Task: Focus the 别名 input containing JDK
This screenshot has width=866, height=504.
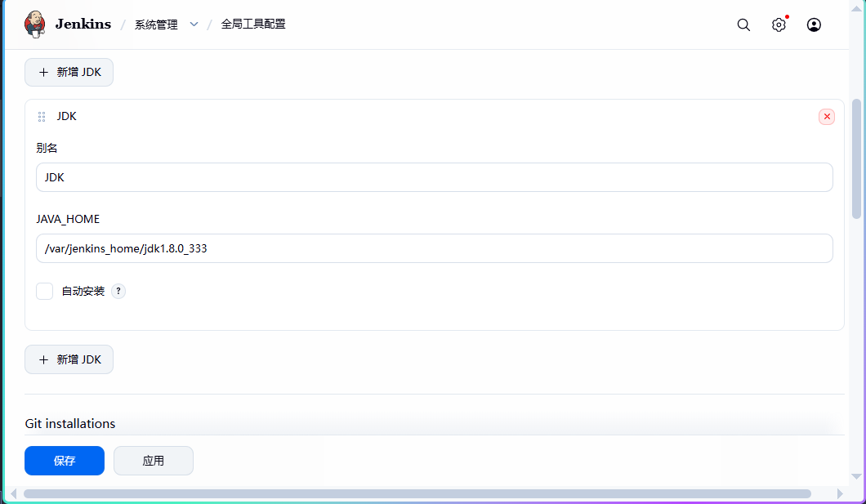Action: [434, 177]
